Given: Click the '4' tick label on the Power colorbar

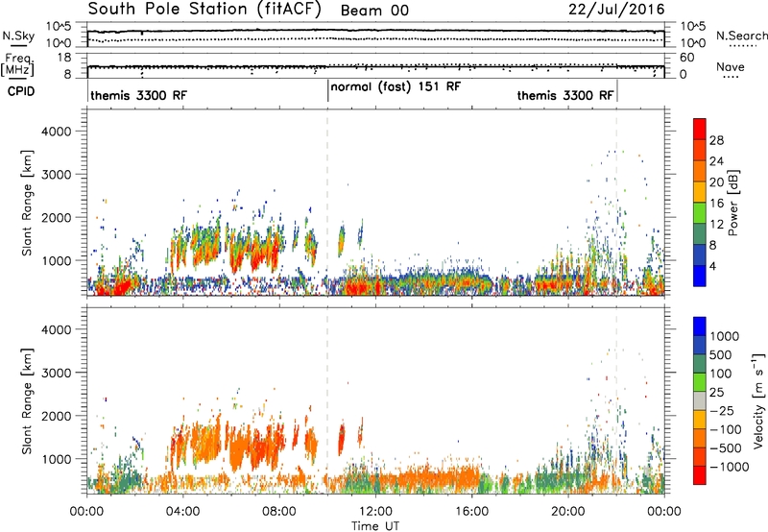Looking at the screenshot, I should pos(712,266).
